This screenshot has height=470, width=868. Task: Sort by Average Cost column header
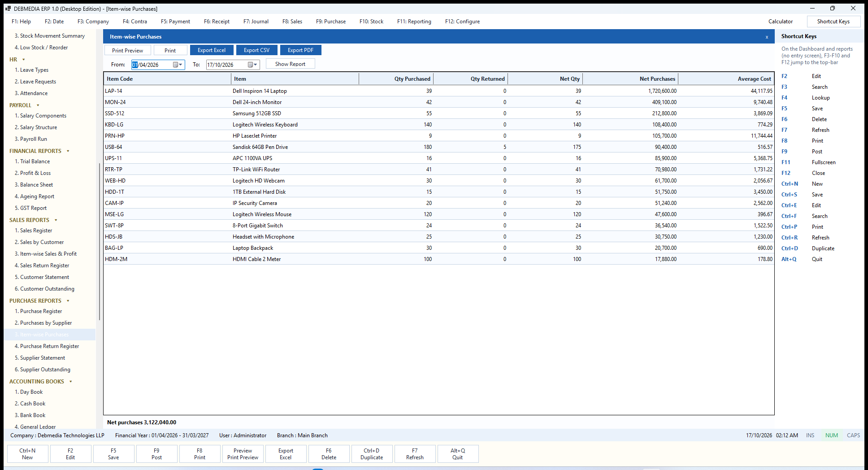[726, 78]
